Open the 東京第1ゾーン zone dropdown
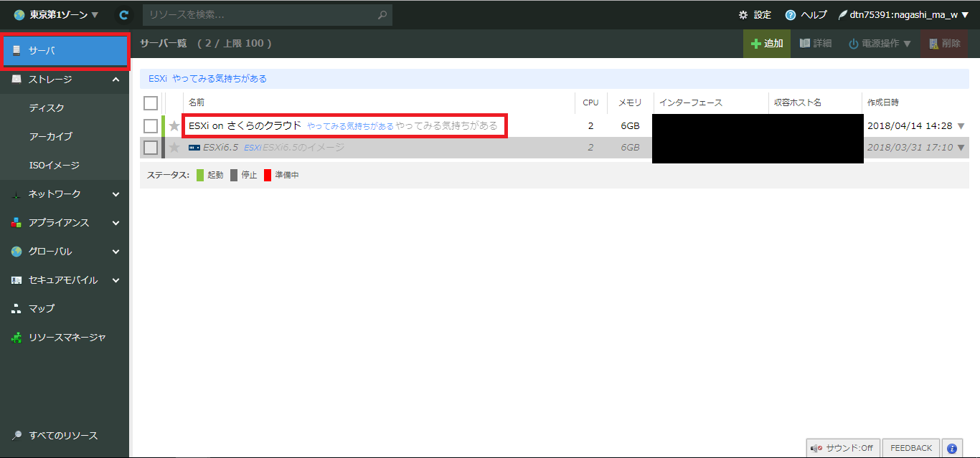The image size is (980, 458). [x=56, y=14]
